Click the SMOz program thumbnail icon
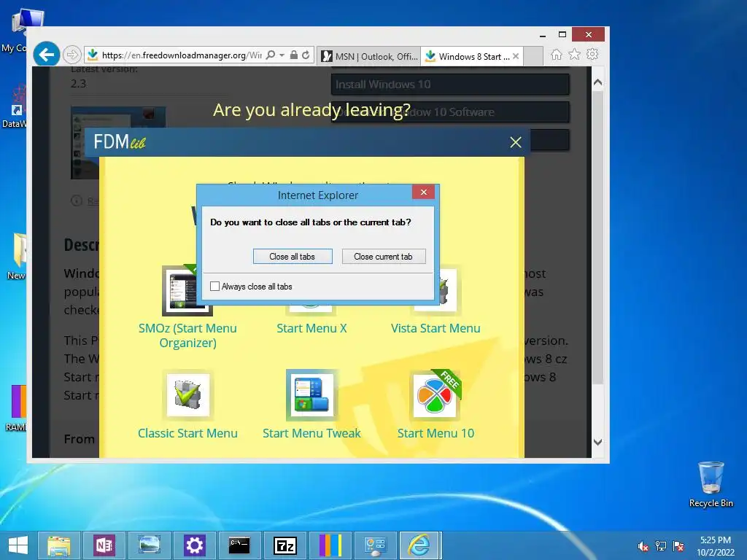 pyautogui.click(x=187, y=290)
